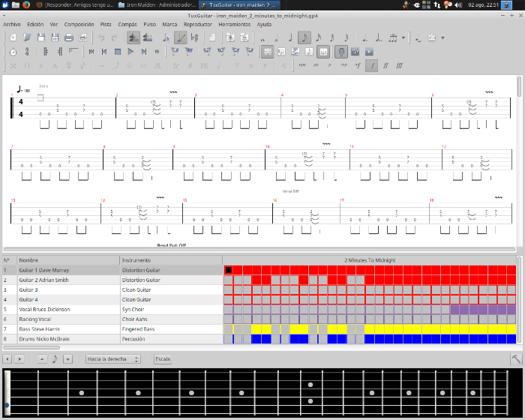
Task: Toggle forte dynamic f button
Action: (372, 65)
